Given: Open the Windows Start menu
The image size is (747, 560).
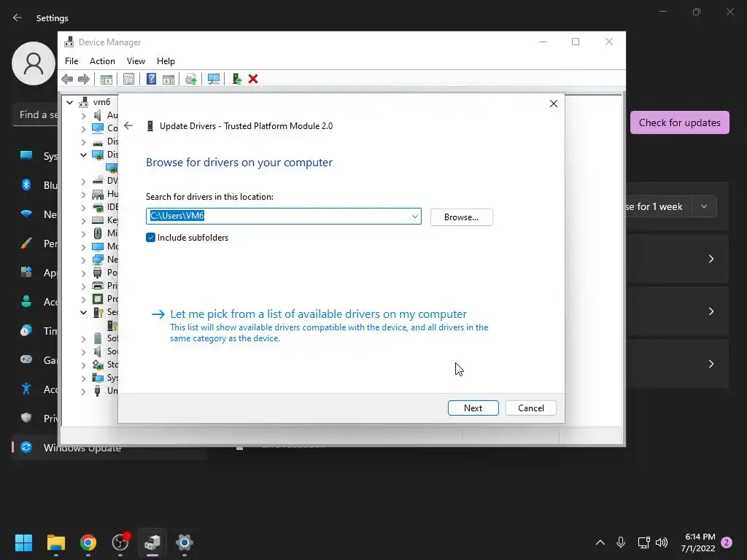Looking at the screenshot, I should tap(23, 542).
